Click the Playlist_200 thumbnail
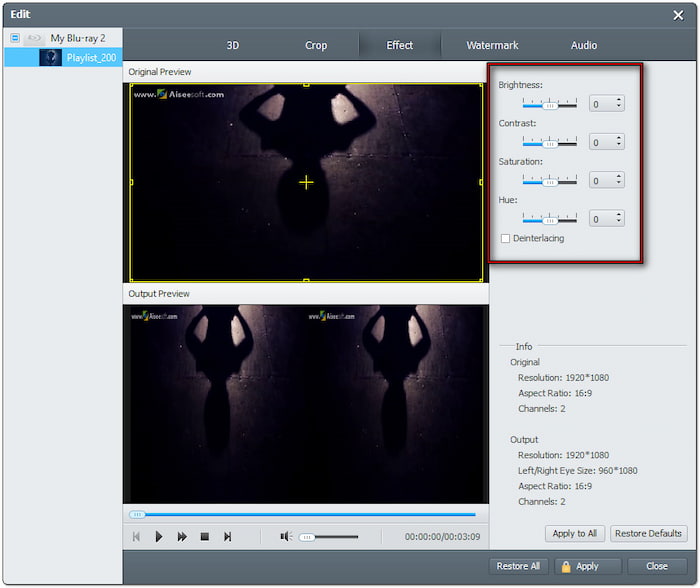 pos(50,58)
